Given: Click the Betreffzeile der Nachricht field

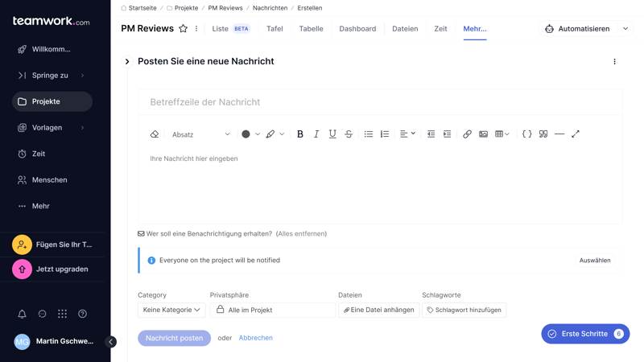Looking at the screenshot, I should point(380,102).
